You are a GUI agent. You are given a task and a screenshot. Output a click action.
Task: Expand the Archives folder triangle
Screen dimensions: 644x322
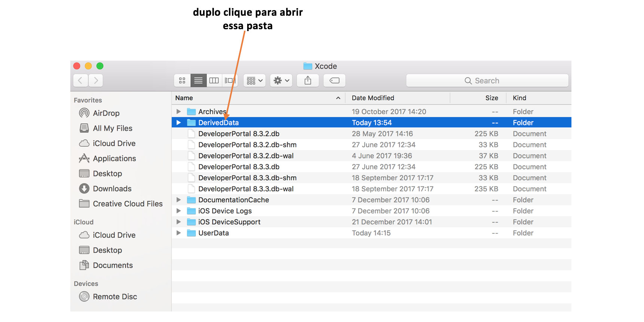179,112
